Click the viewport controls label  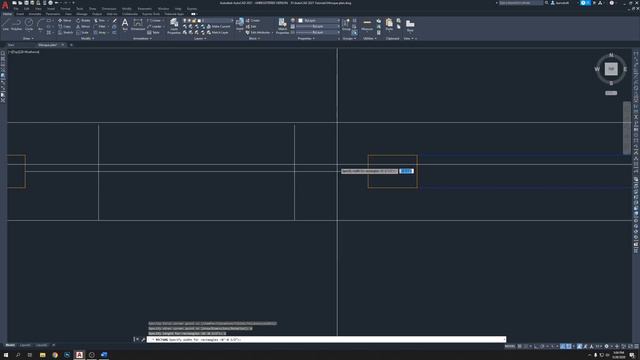pyautogui.click(x=24, y=52)
